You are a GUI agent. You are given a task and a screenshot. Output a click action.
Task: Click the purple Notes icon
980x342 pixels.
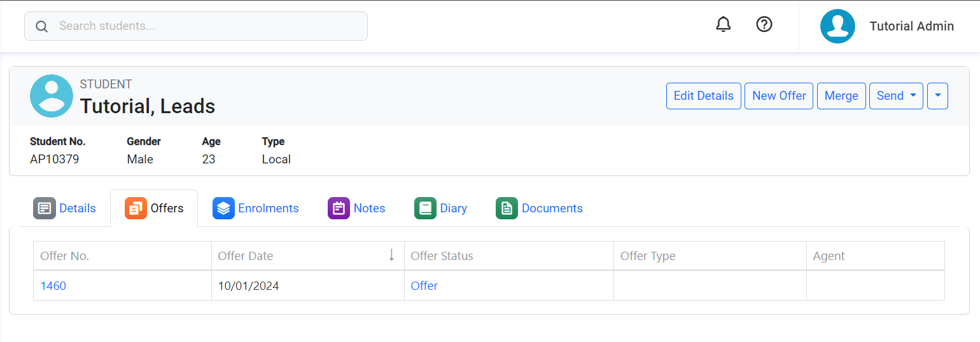point(339,209)
